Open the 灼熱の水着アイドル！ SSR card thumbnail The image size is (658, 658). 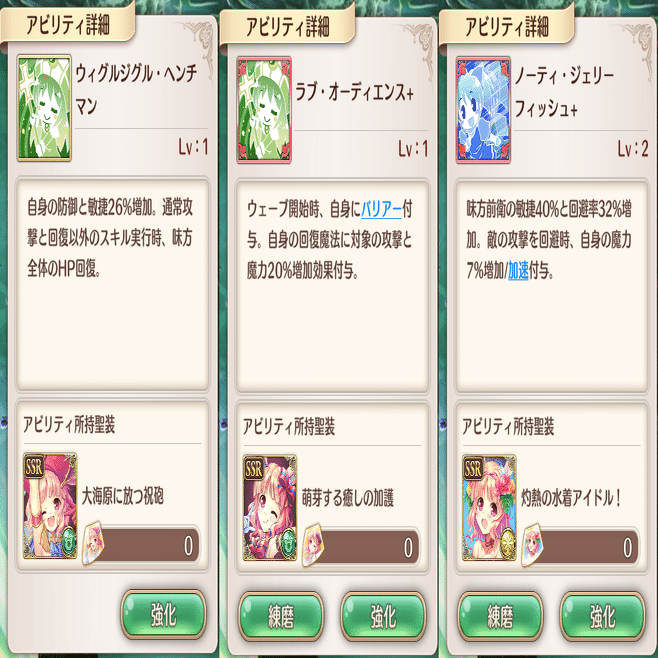pos(489,507)
